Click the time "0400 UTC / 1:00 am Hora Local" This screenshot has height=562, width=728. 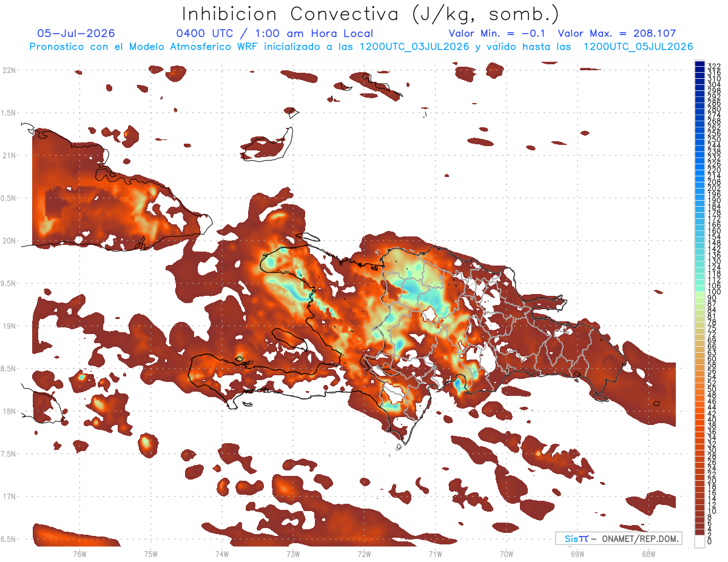tap(275, 33)
